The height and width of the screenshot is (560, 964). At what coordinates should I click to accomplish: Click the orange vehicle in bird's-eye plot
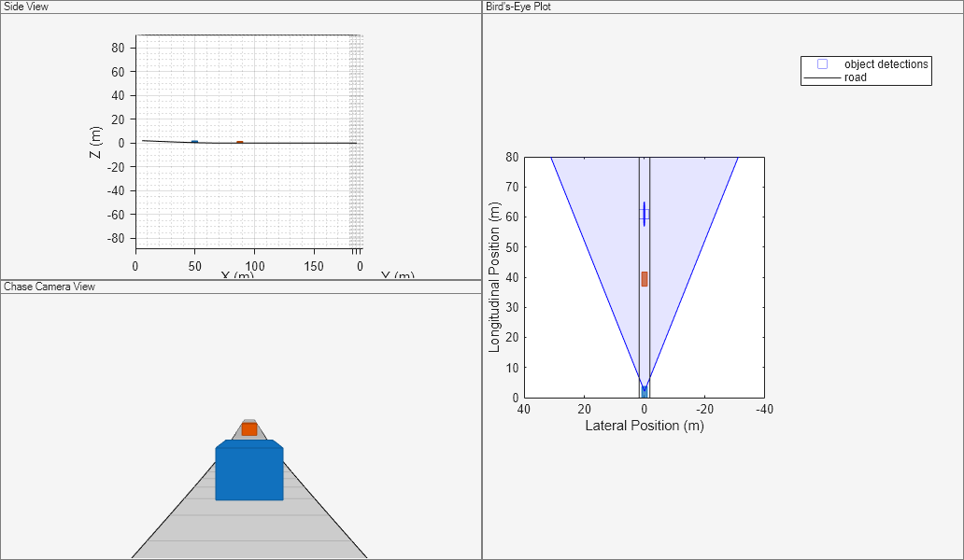[x=645, y=279]
